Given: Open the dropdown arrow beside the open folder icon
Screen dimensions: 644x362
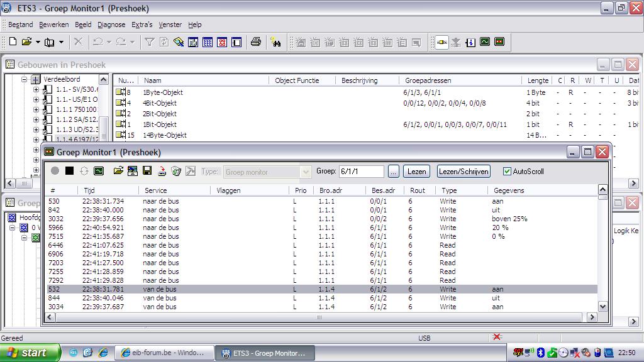Looking at the screenshot, I should (x=38, y=42).
